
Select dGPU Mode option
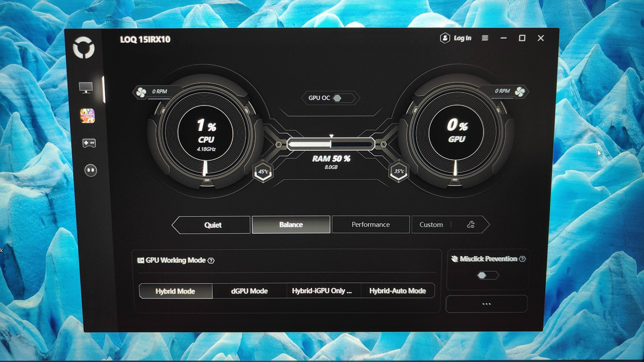(249, 291)
